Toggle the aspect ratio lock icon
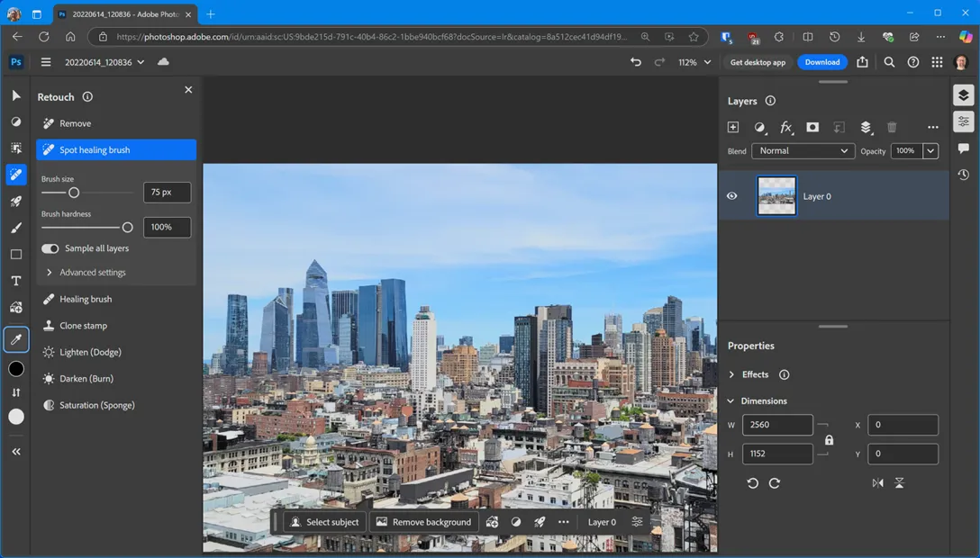 [x=829, y=440]
